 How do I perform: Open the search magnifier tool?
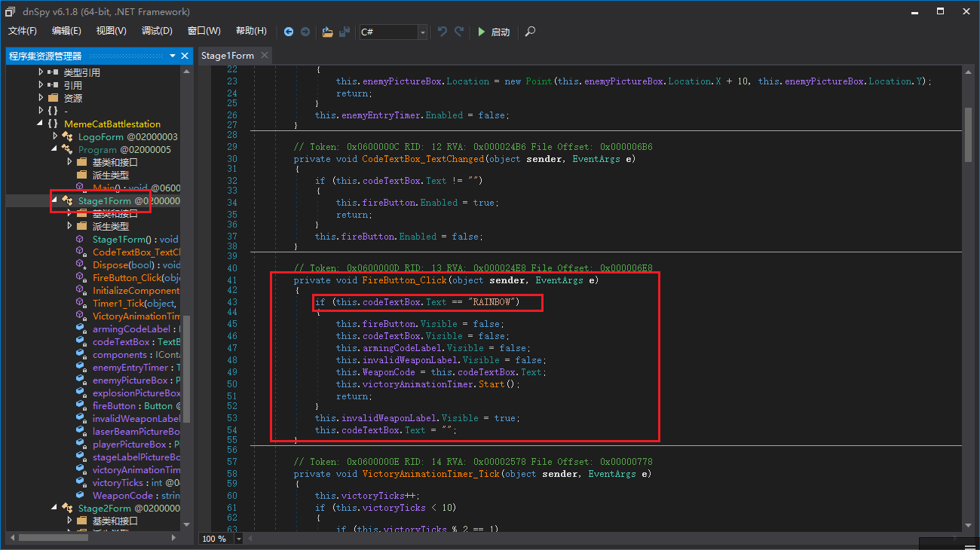pyautogui.click(x=531, y=32)
